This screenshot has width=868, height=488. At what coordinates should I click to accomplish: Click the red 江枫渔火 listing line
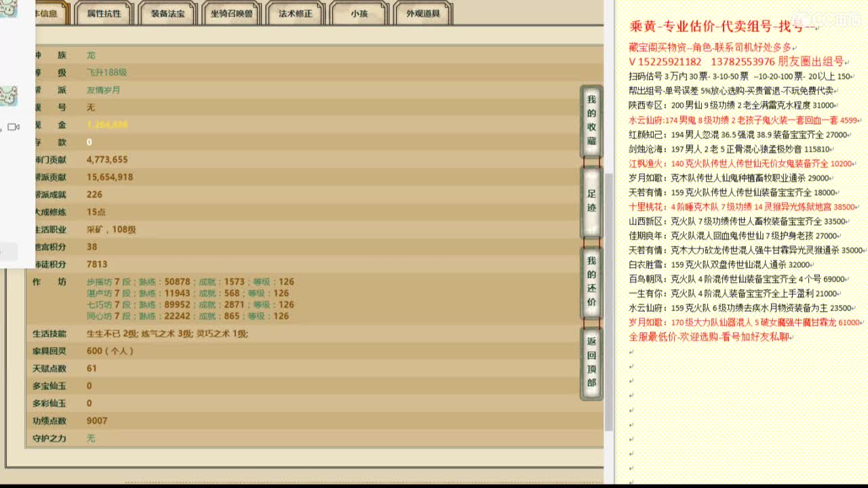pyautogui.click(x=741, y=164)
